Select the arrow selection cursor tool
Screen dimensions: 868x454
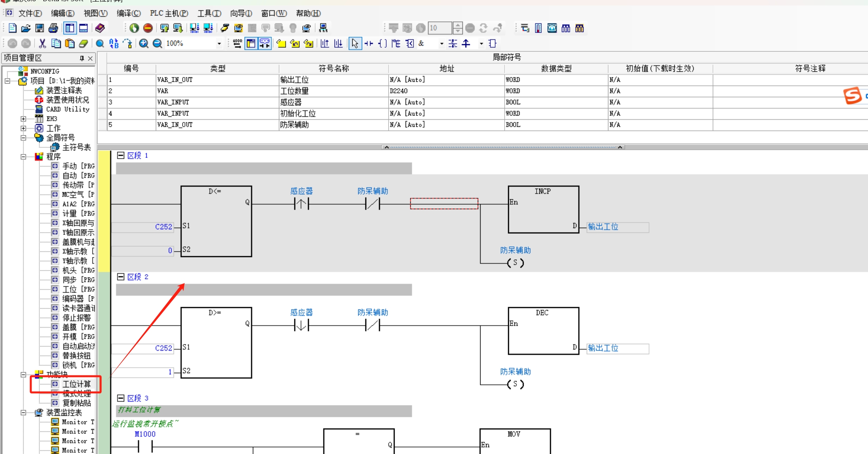(x=355, y=43)
